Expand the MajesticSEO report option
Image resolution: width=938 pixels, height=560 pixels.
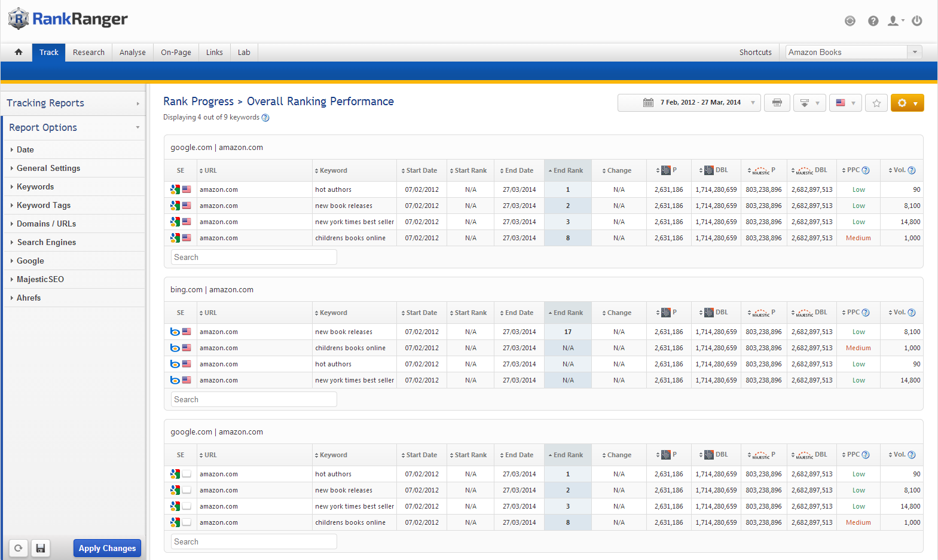coord(40,279)
